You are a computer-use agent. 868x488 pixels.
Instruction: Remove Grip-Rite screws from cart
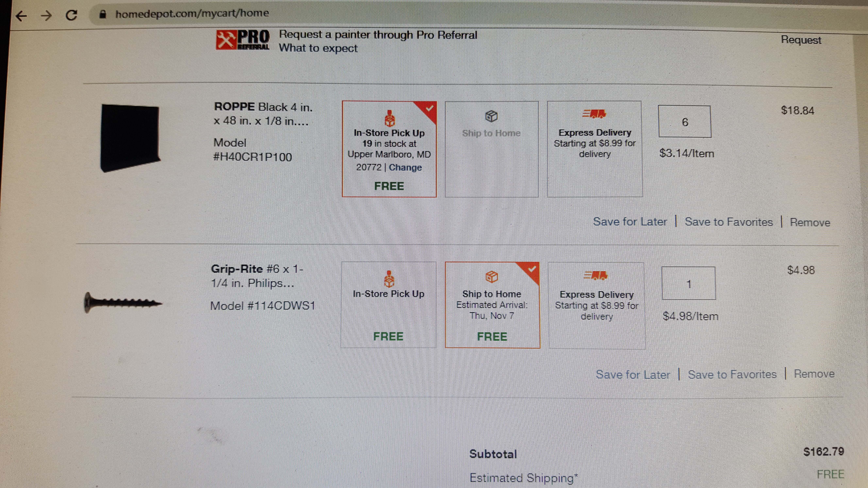814,374
